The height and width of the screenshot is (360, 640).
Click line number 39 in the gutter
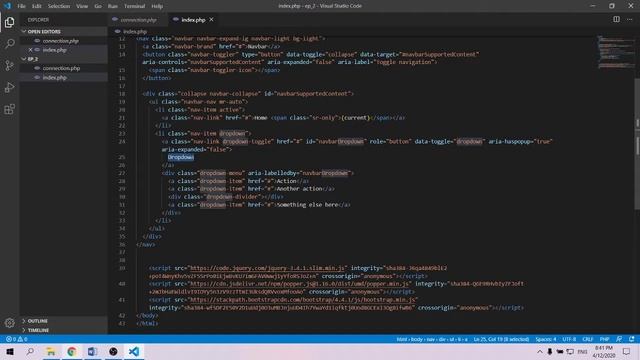[122, 268]
